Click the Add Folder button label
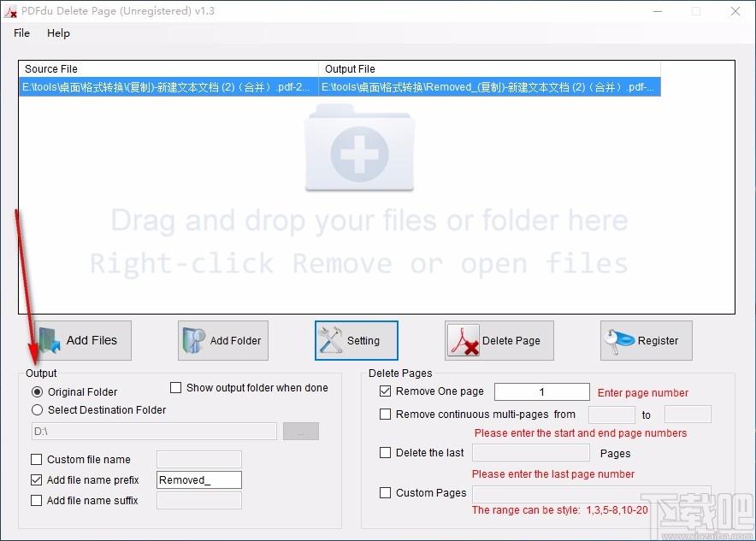The height and width of the screenshot is (541, 756). click(x=235, y=341)
